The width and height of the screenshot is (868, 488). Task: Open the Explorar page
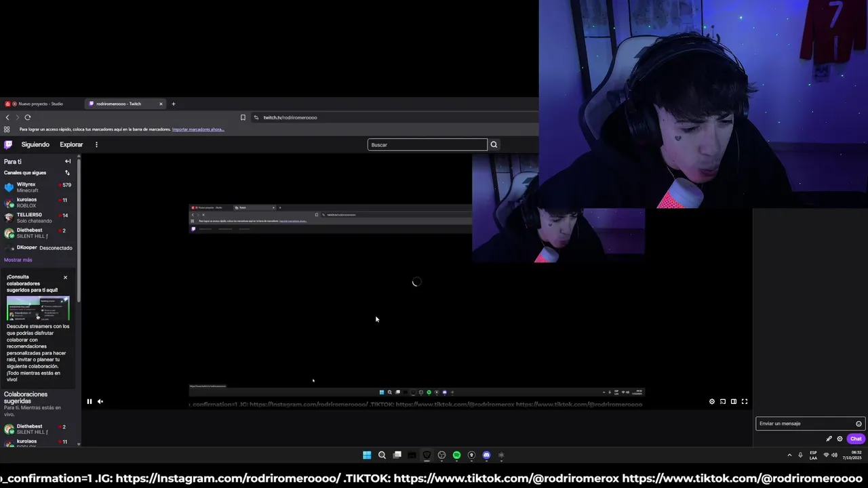71,144
